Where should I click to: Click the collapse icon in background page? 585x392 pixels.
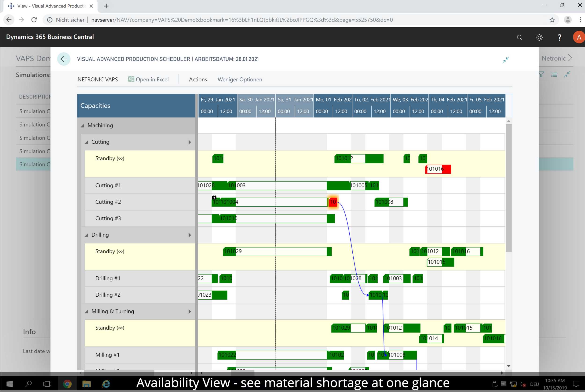tap(567, 74)
